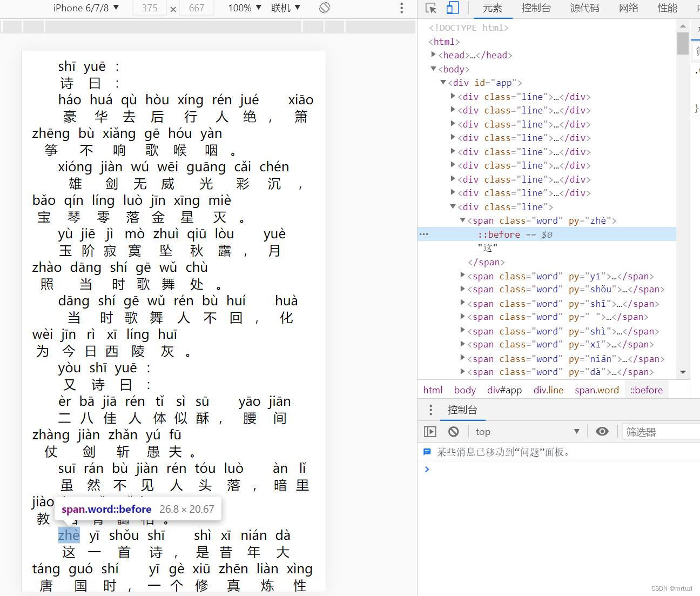700x596 pixels.
Task: Click the ellipsis beside the ::before node
Action: tap(424, 234)
